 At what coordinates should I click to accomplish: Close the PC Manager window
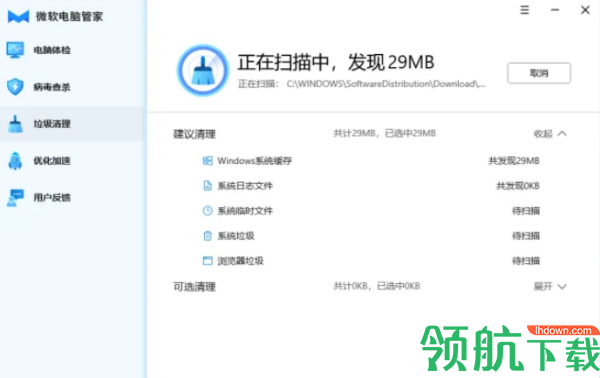(585, 10)
